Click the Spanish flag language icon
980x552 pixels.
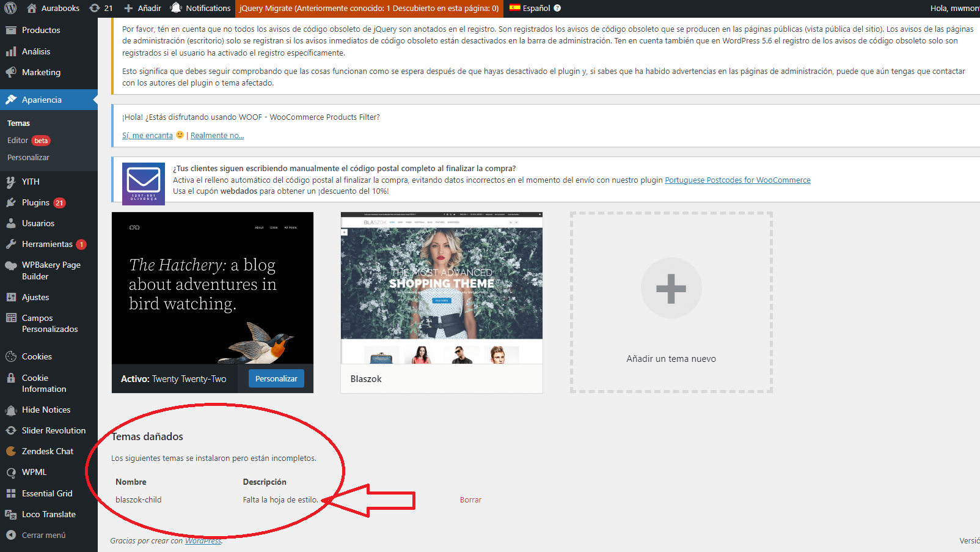pos(515,8)
